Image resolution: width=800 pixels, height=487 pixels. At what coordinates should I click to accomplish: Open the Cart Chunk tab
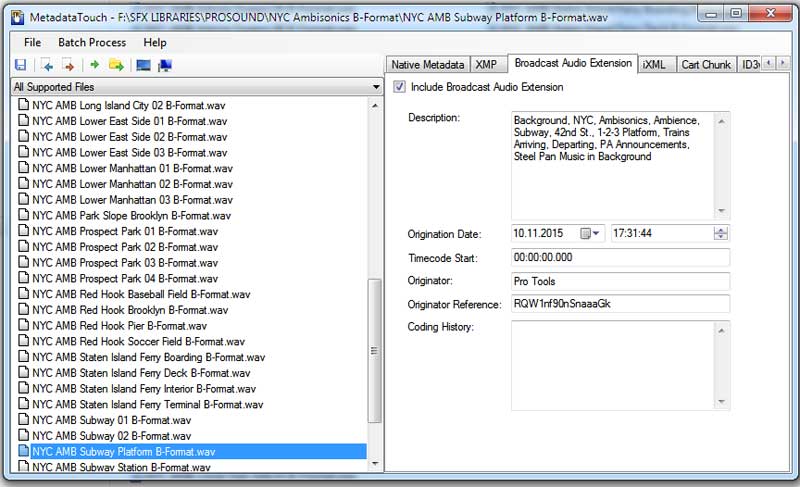point(706,65)
